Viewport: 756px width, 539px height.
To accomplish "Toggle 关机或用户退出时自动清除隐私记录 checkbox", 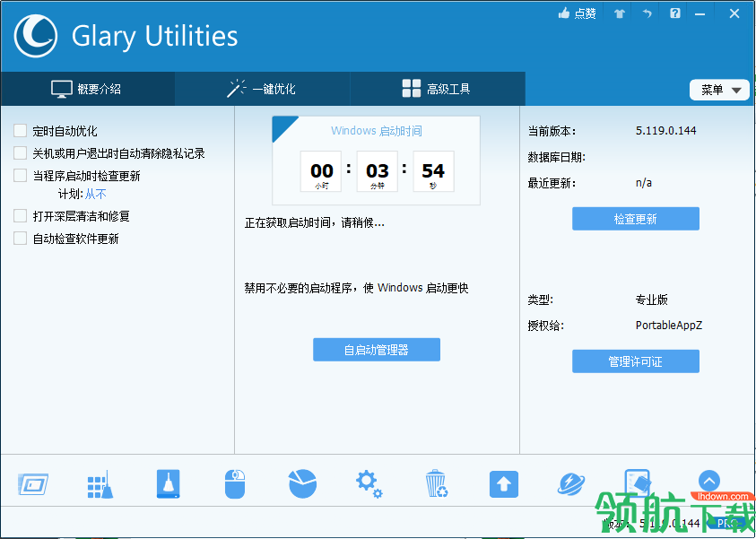I will point(21,153).
